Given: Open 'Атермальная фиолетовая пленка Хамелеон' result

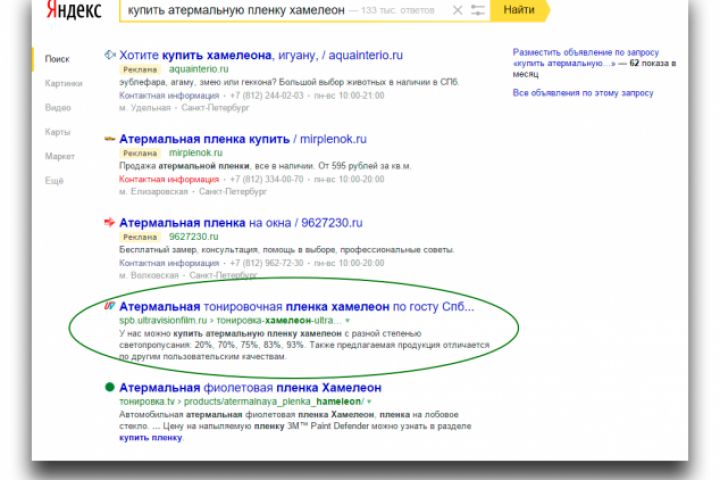Looking at the screenshot, I should pos(250,388).
